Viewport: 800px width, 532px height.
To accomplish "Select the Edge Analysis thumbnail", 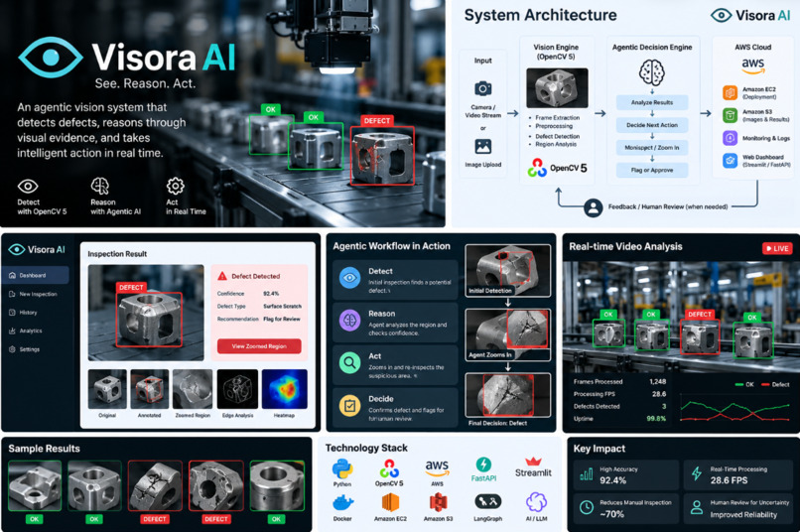I will coord(237,389).
